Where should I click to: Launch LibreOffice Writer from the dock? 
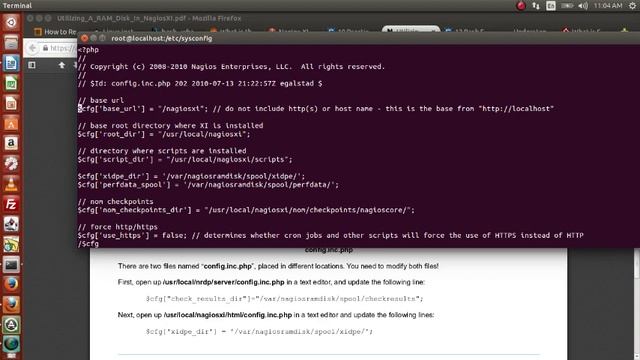click(11, 63)
